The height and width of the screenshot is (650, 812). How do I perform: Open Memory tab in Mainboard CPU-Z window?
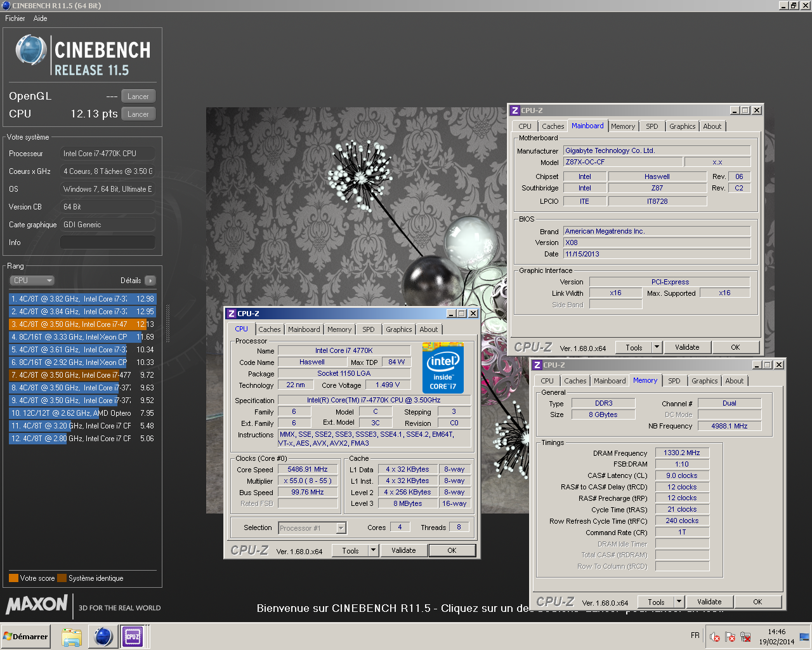623,126
